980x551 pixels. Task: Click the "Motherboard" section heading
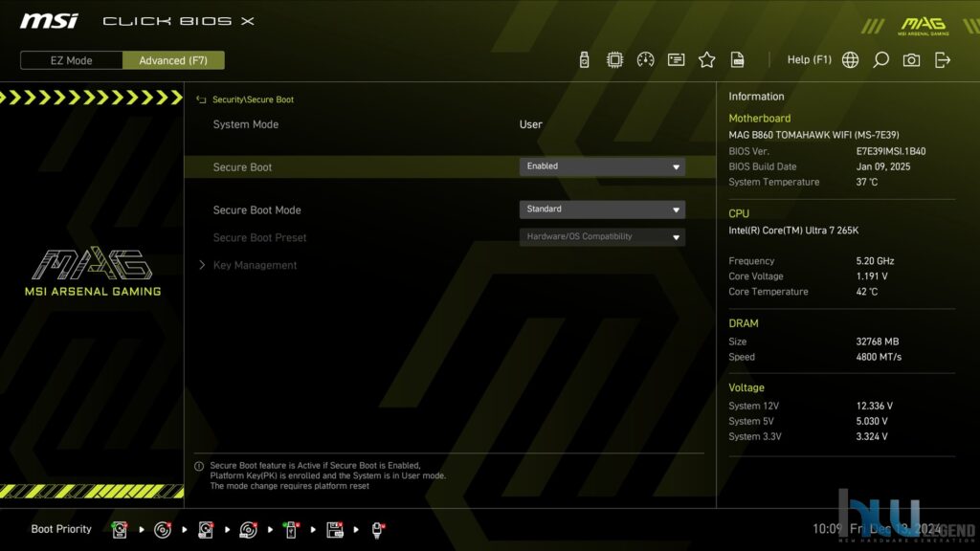click(759, 118)
